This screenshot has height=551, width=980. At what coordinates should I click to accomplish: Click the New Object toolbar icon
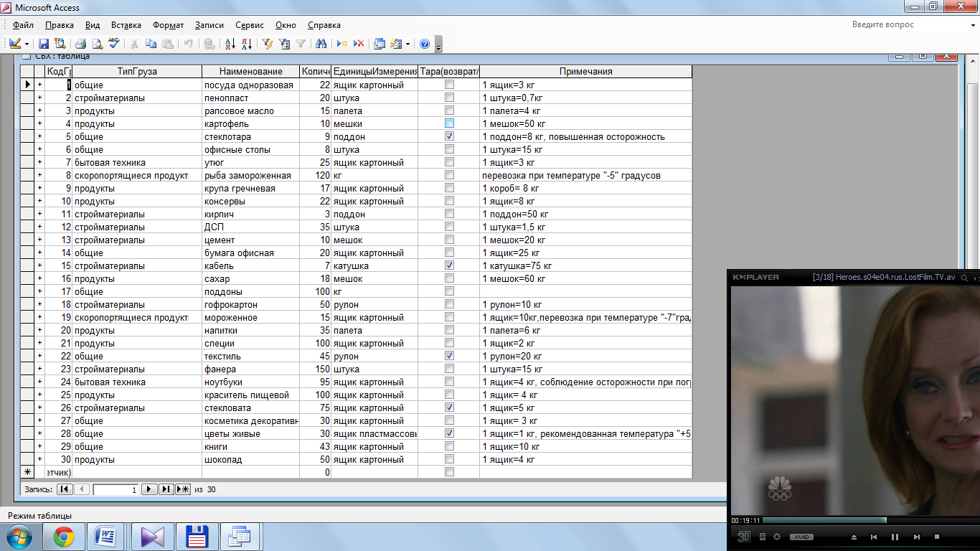click(396, 44)
